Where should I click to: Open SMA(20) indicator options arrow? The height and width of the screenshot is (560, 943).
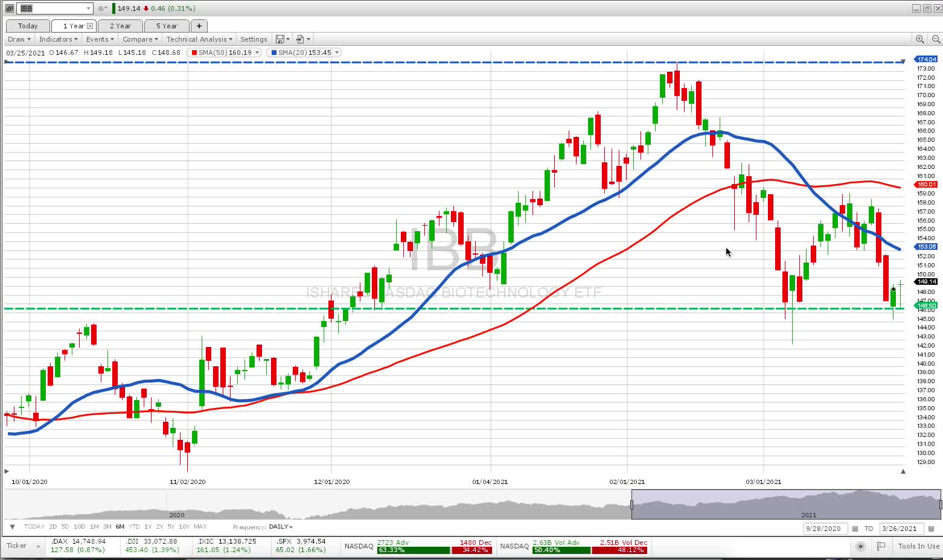(x=337, y=52)
